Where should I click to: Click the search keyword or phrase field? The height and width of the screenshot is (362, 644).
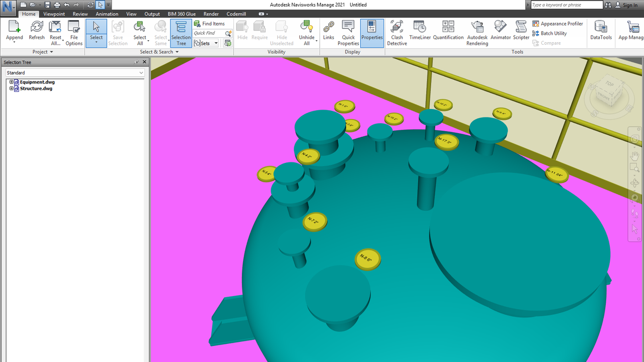pyautogui.click(x=567, y=5)
